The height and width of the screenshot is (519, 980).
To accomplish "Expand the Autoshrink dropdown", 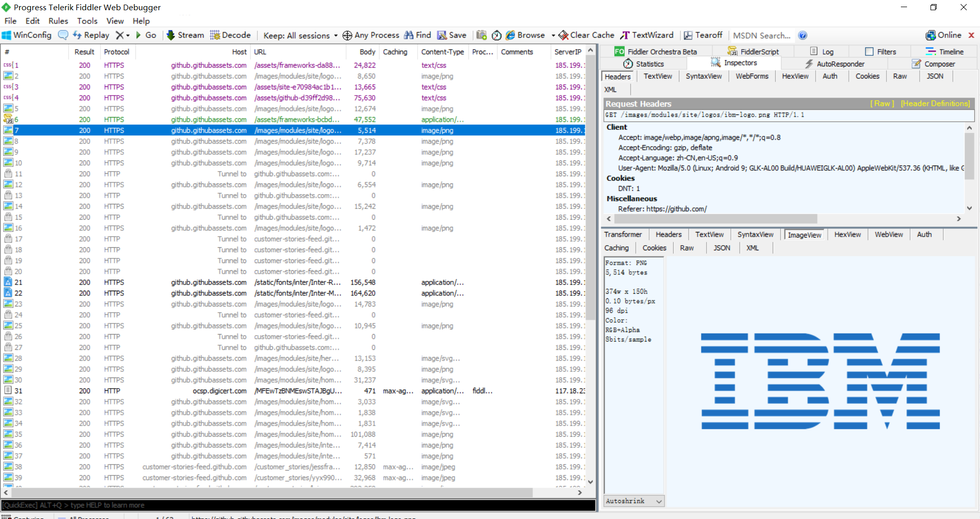I will pyautogui.click(x=659, y=501).
